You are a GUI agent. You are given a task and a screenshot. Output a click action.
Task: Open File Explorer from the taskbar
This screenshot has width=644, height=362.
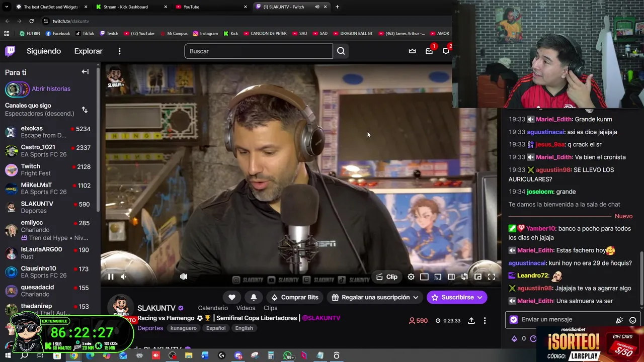189,355
